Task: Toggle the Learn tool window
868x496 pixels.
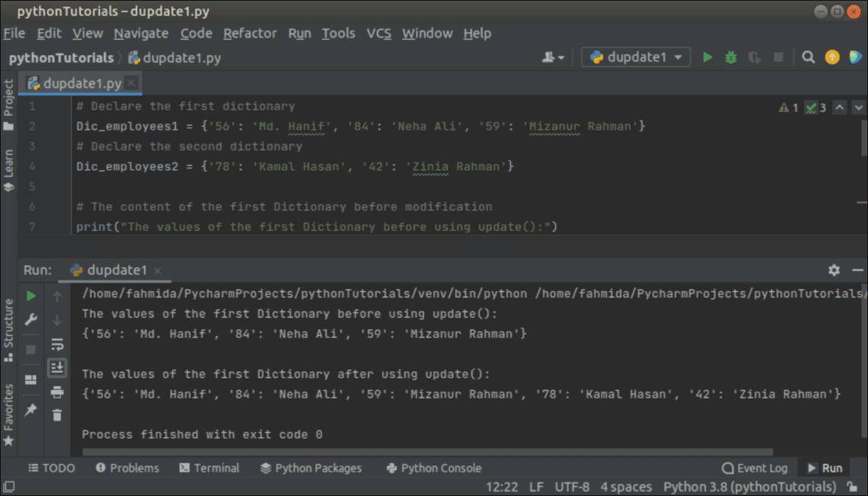Action: pos(8,171)
